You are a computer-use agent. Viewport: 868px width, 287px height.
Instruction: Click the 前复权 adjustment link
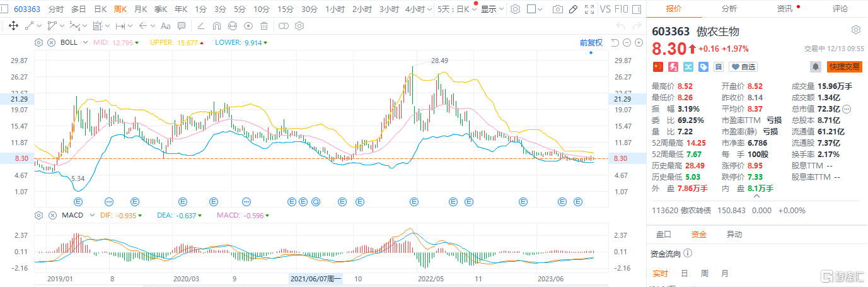pos(591,43)
